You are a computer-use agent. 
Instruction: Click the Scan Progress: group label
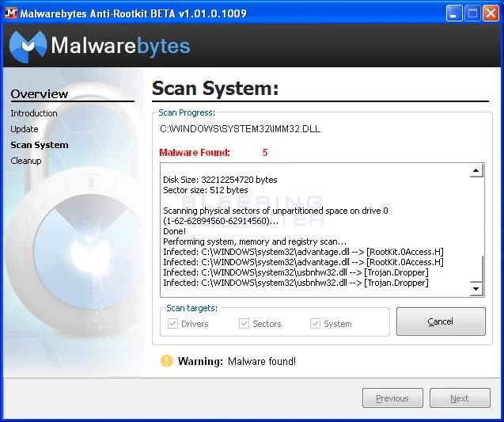pyautogui.click(x=187, y=112)
